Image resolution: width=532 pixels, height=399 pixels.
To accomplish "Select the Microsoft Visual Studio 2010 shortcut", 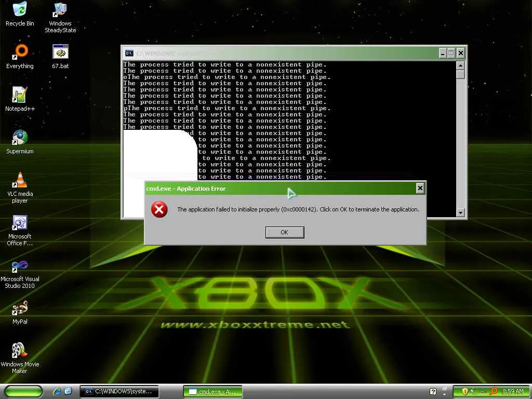I will pyautogui.click(x=20, y=274).
